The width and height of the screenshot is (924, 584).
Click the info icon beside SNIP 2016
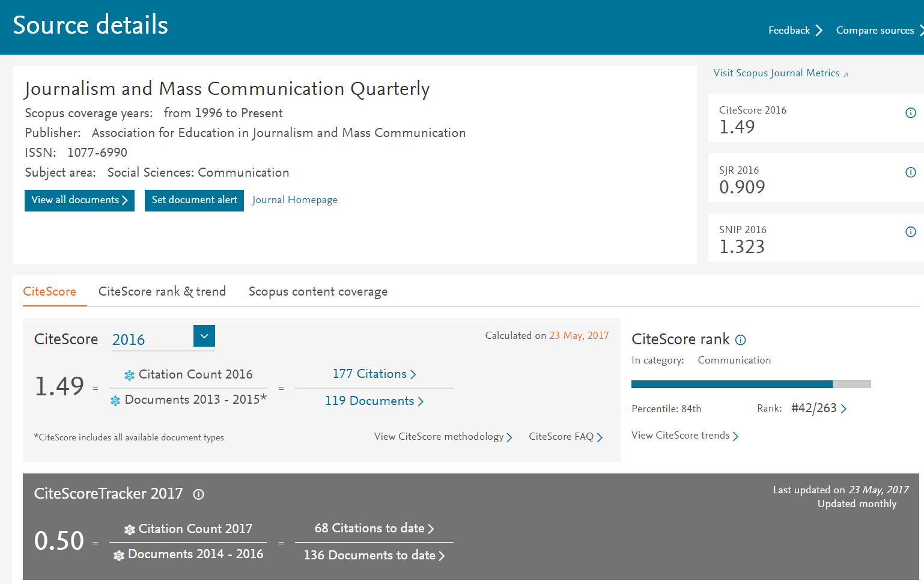910,232
